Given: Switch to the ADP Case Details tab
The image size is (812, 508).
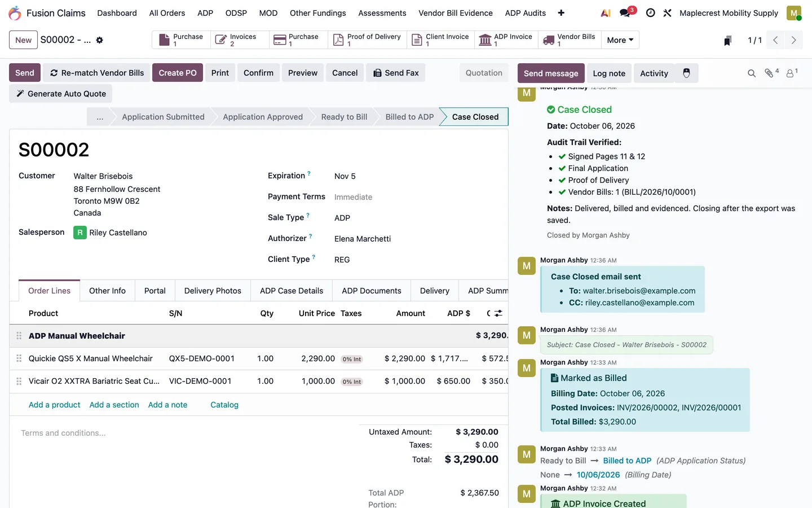Looking at the screenshot, I should tap(292, 291).
